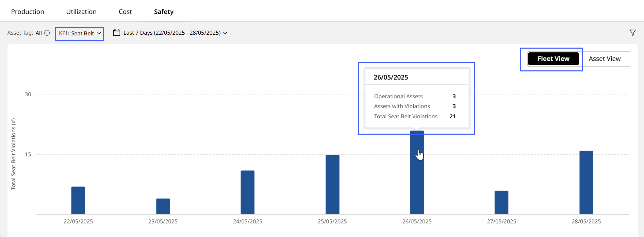Open the filter funnel icon
This screenshot has height=237, width=644.
click(x=632, y=33)
